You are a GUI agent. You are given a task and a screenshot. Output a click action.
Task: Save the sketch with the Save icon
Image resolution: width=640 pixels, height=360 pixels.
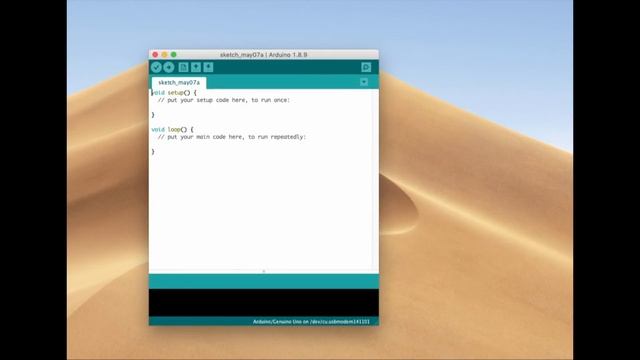(208, 67)
